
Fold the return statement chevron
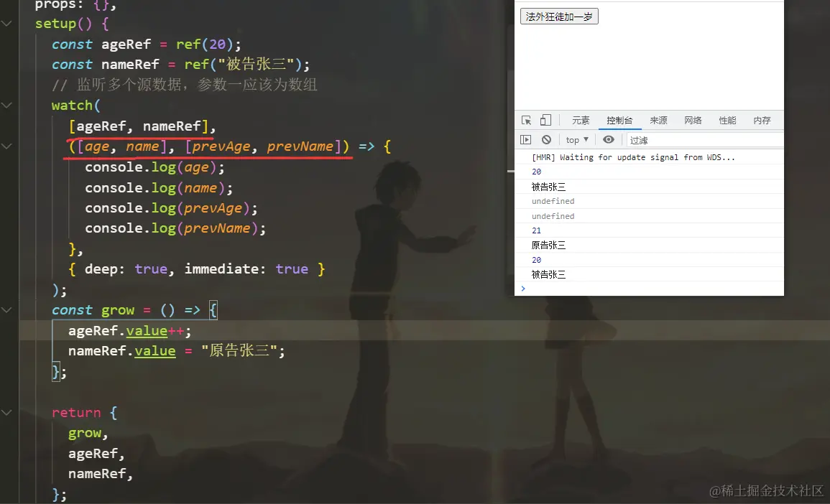[x=6, y=412]
